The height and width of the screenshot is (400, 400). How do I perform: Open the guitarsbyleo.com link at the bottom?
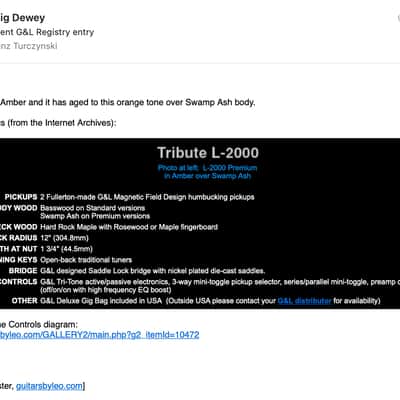pyautogui.click(x=49, y=386)
